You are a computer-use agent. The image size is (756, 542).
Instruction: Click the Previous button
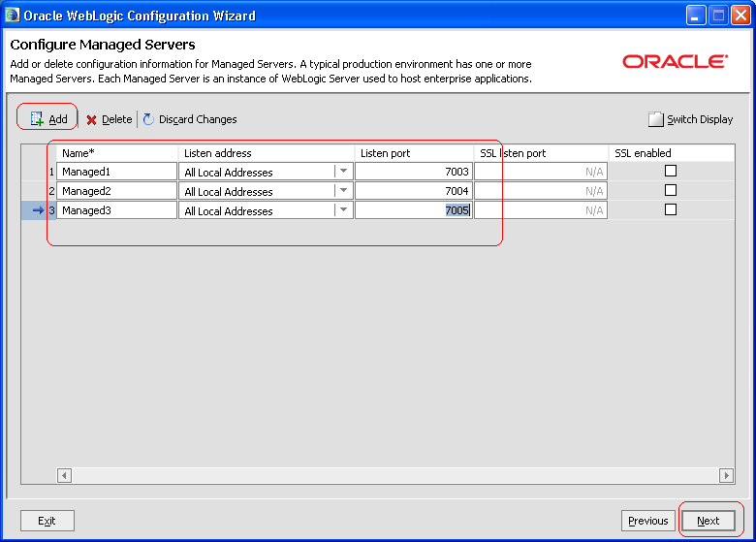[x=648, y=521]
